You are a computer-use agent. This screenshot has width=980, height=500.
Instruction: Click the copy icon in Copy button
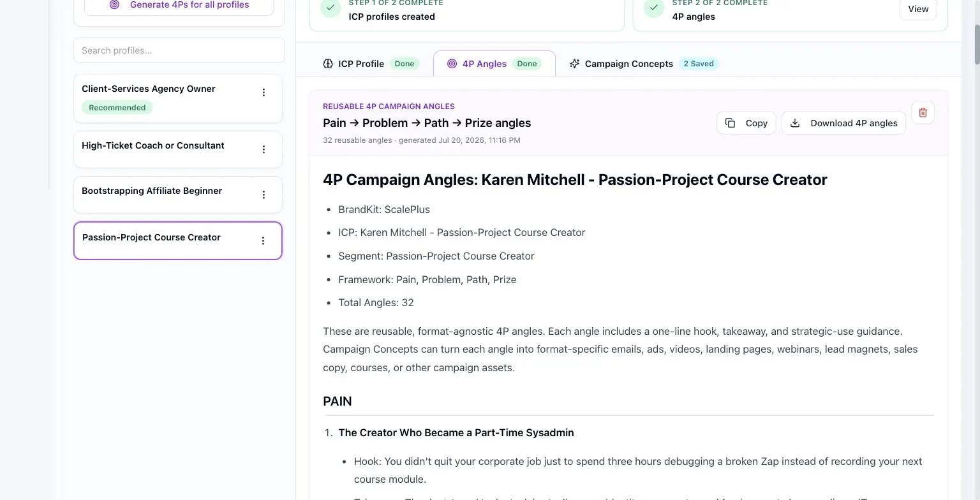[730, 123]
